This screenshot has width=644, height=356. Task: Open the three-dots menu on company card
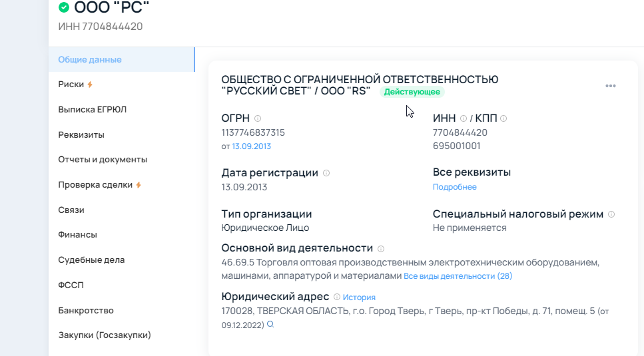(610, 86)
